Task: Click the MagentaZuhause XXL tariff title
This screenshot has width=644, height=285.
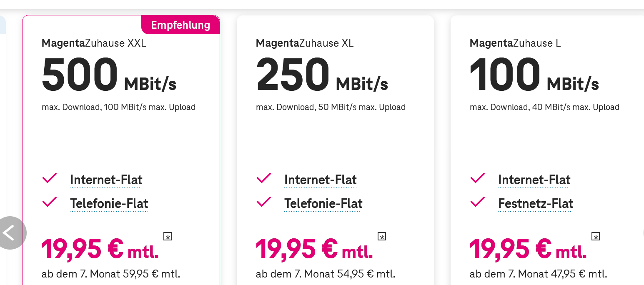Action: (x=94, y=43)
